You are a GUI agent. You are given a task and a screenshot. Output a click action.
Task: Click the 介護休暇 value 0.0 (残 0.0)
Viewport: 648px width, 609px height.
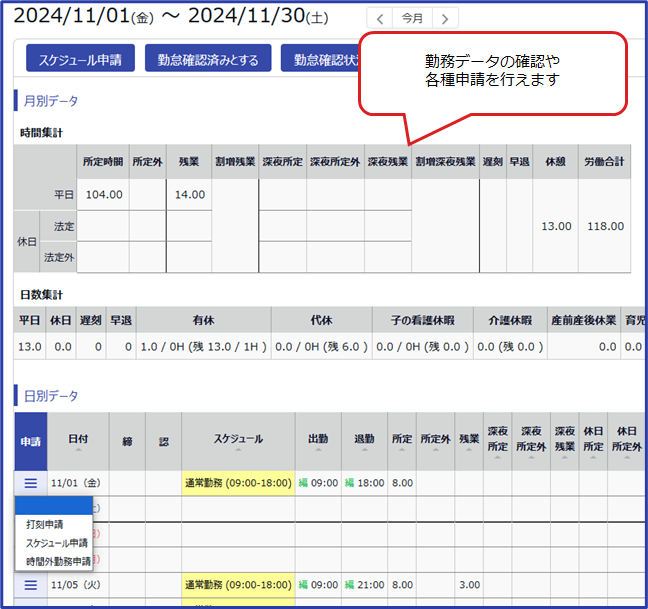(x=510, y=346)
